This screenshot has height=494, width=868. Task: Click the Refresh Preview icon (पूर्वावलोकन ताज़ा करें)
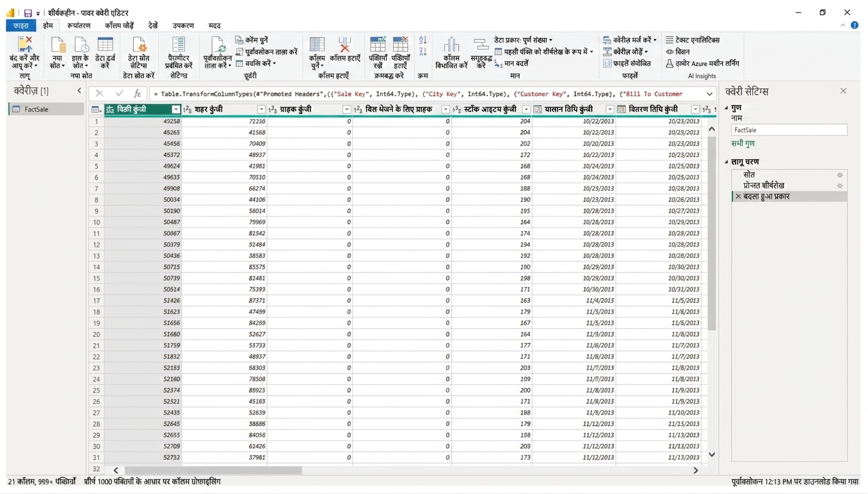(x=218, y=45)
